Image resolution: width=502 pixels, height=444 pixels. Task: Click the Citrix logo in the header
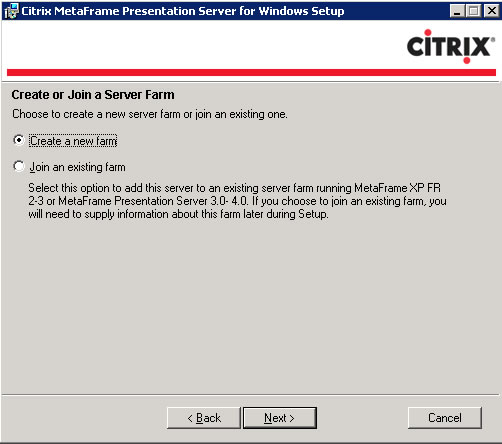pyautogui.click(x=450, y=47)
